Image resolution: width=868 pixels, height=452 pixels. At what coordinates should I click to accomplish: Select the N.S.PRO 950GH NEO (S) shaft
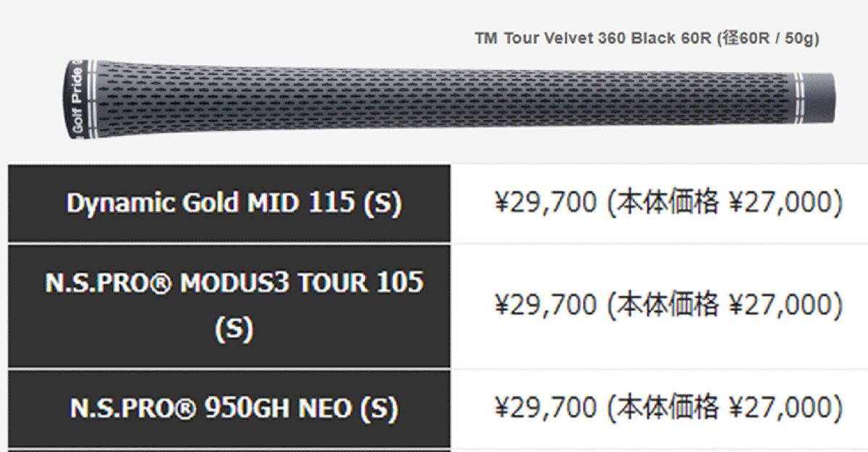pyautogui.click(x=233, y=409)
